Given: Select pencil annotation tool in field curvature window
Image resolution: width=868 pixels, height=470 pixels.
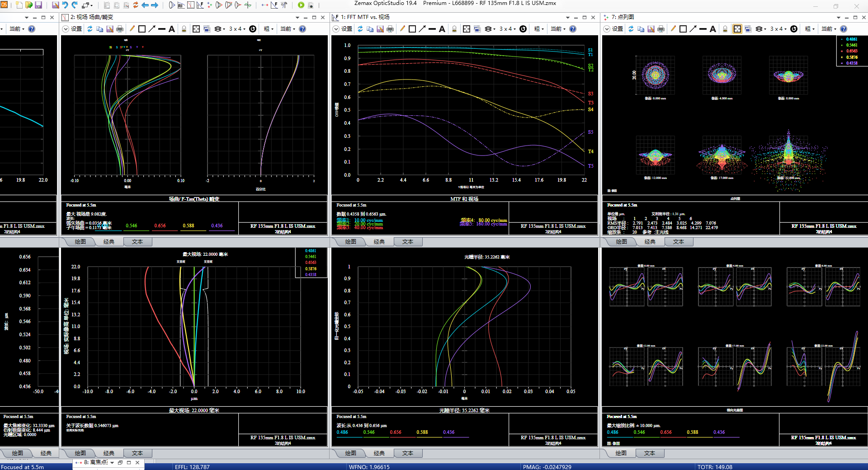Looking at the screenshot, I should pos(132,29).
